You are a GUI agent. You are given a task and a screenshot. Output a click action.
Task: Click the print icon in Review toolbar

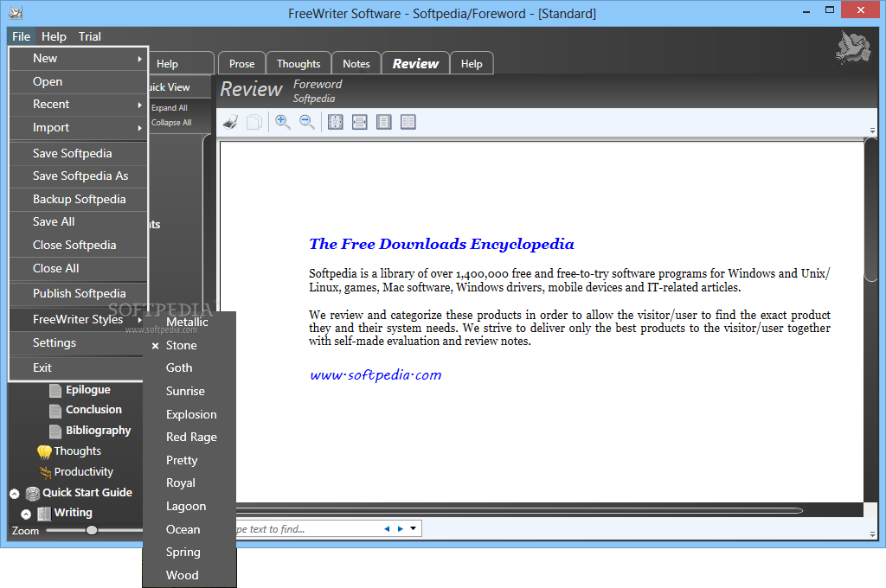click(x=230, y=122)
